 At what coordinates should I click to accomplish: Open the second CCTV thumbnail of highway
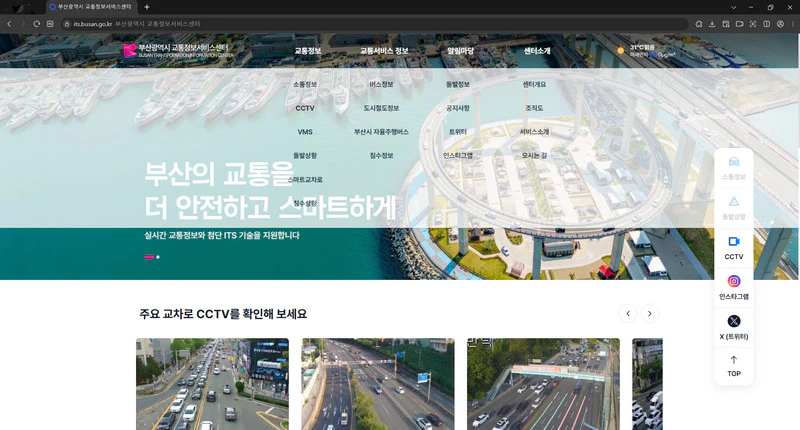[x=378, y=384]
